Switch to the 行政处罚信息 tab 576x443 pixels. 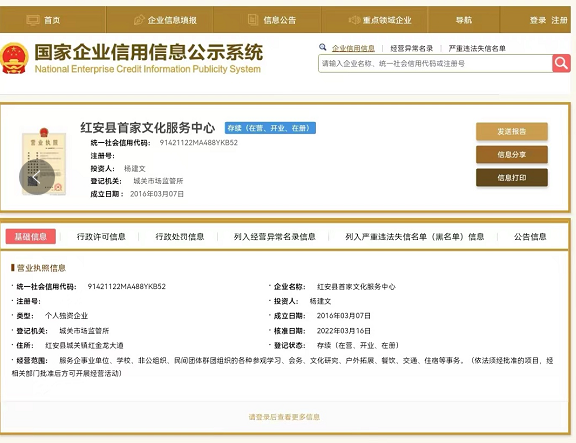point(180,237)
